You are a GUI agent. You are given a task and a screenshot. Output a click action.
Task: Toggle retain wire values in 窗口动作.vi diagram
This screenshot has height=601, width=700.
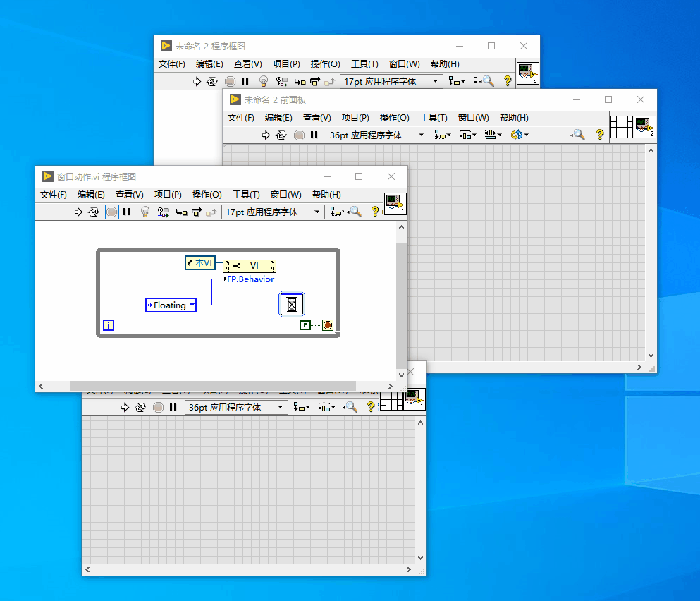[164, 212]
